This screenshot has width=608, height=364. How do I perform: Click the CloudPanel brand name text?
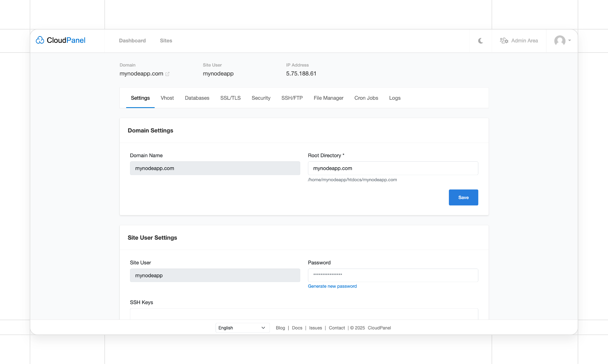(x=66, y=40)
